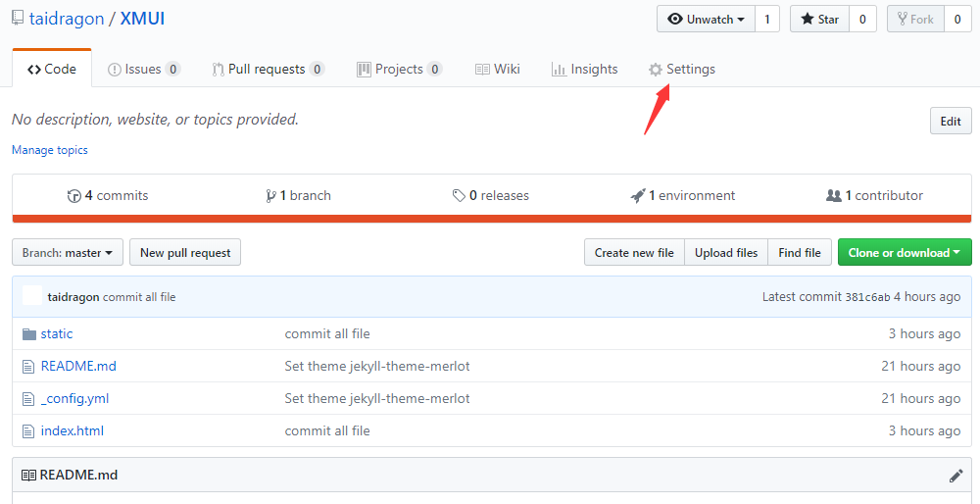Click the releases tag icon
The image size is (980, 504).
coord(459,196)
